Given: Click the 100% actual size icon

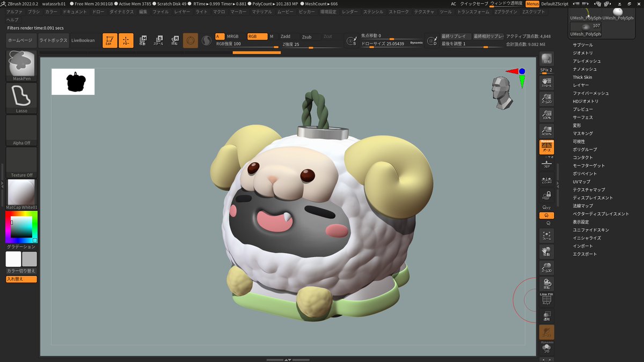Looking at the screenshot, I should coord(547,115).
